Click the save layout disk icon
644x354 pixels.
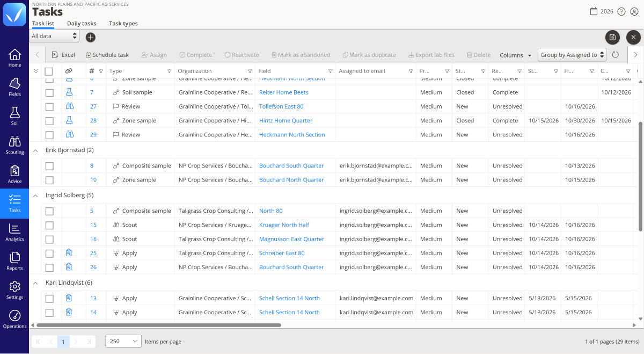612,37
